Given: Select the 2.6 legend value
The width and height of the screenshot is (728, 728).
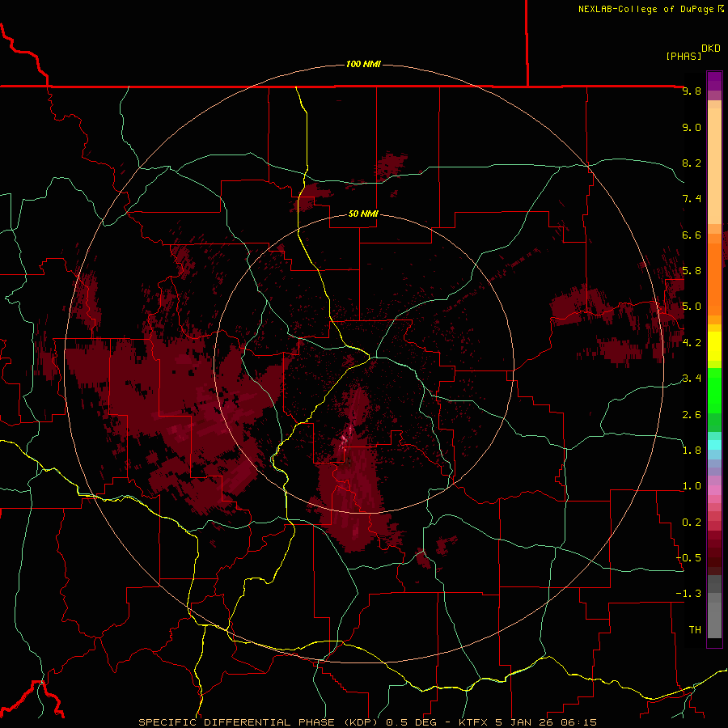Looking at the screenshot, I should (692, 414).
